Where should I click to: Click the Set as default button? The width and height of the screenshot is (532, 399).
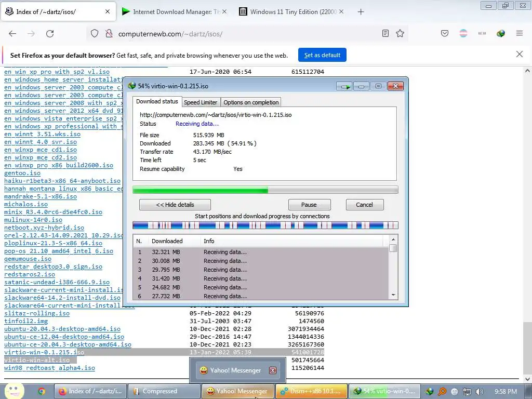322,55
